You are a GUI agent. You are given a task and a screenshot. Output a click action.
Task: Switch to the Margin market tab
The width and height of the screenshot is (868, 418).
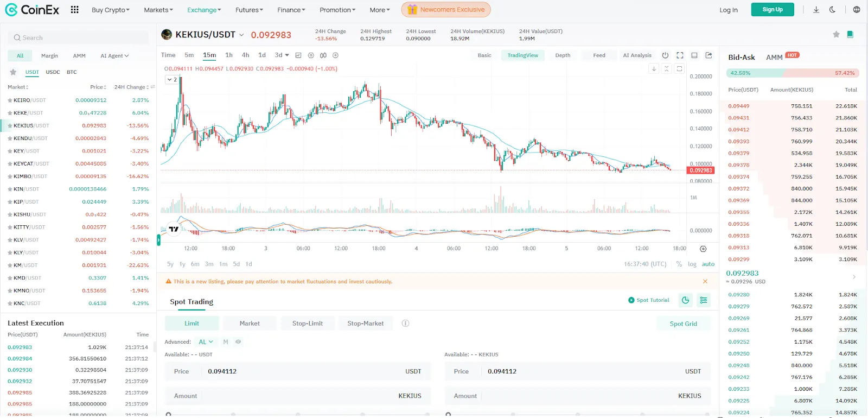[x=49, y=56]
